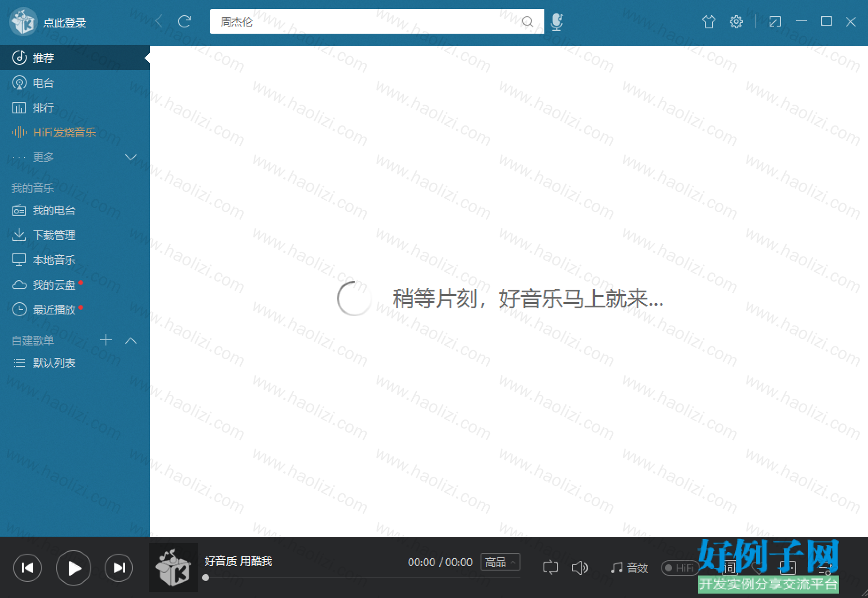Viewport: 868px width, 598px height.
Task: Close the Kuwo window
Action: click(850, 21)
